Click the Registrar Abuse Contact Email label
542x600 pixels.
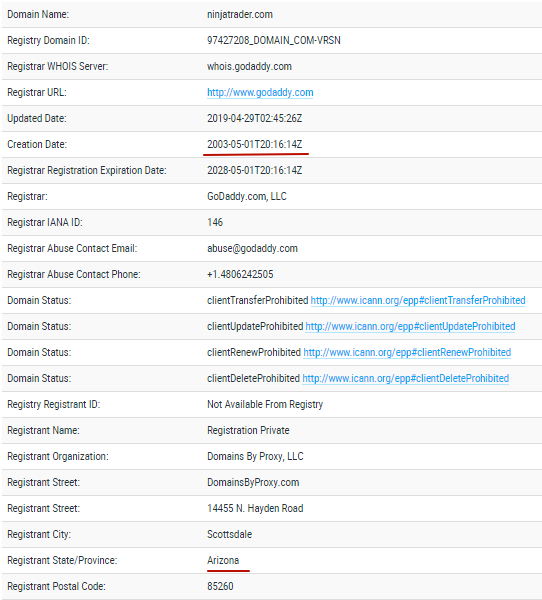[72, 248]
